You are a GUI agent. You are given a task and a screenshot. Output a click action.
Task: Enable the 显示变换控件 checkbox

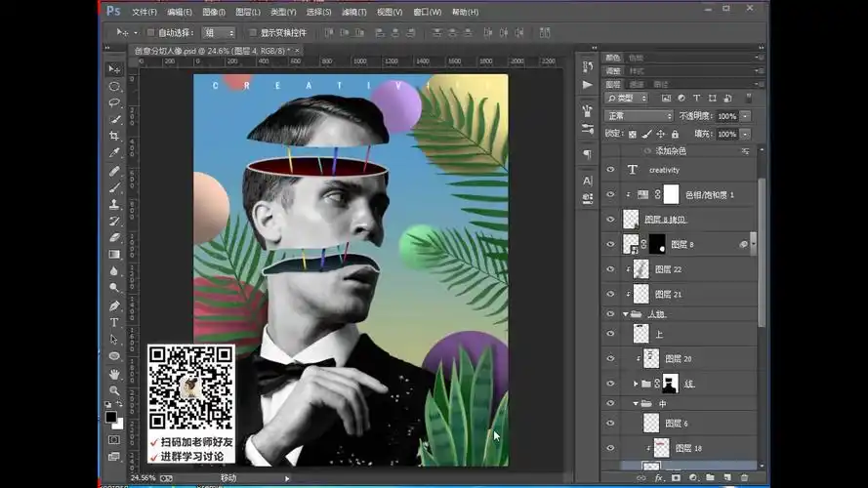tap(252, 32)
